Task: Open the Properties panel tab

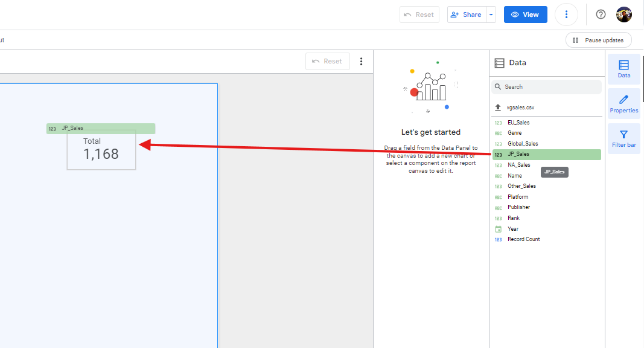Action: [x=623, y=104]
